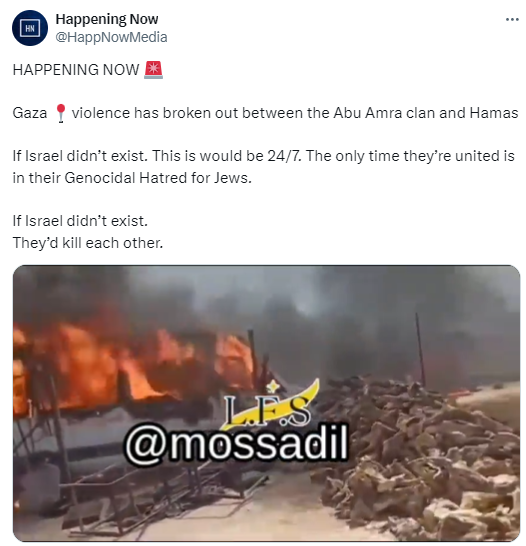Viewport: 526px width, 546px height.
Task: Click the line mentioning Abu Amra clan
Action: tap(265, 113)
